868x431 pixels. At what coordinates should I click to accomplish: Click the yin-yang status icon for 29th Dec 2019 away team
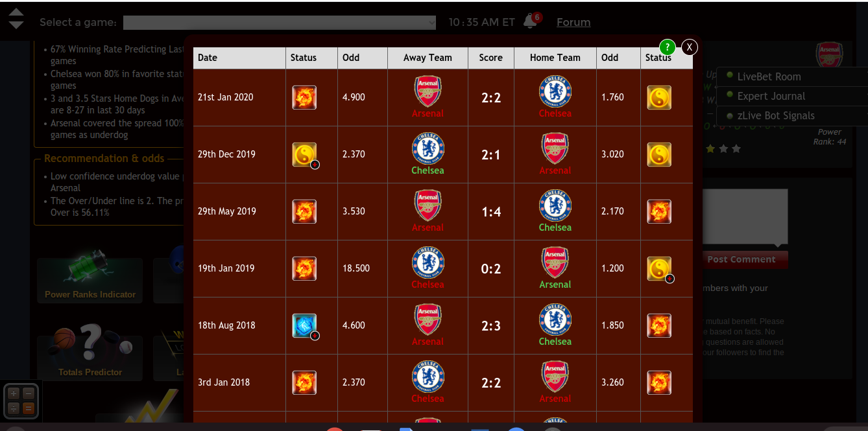pos(304,154)
